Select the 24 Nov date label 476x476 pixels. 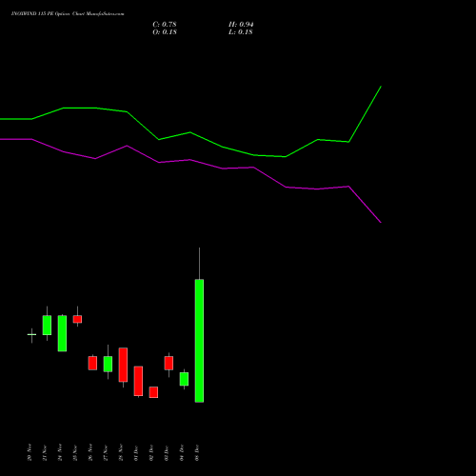click(60, 452)
